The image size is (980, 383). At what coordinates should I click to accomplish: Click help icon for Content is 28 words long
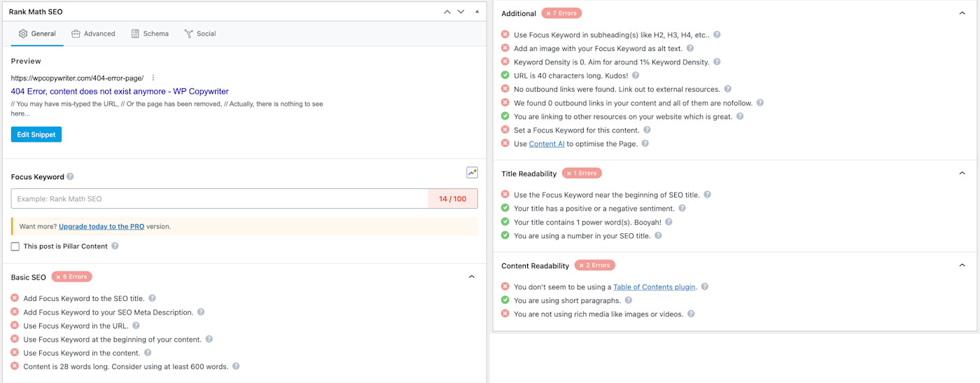236,366
